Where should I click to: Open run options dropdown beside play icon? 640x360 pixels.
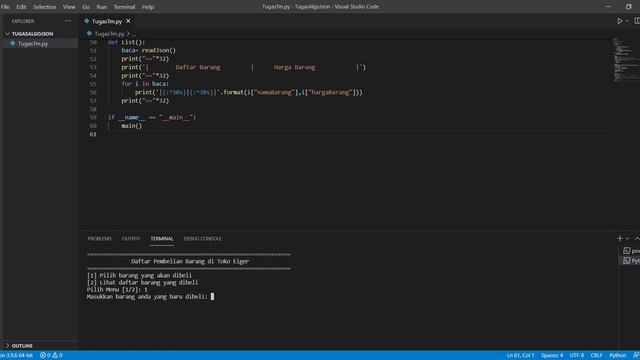(627, 21)
